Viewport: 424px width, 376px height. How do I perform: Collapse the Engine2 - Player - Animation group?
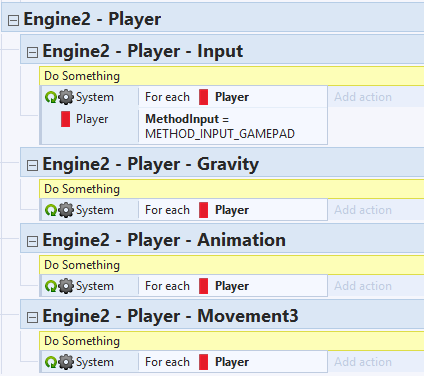[32, 241]
